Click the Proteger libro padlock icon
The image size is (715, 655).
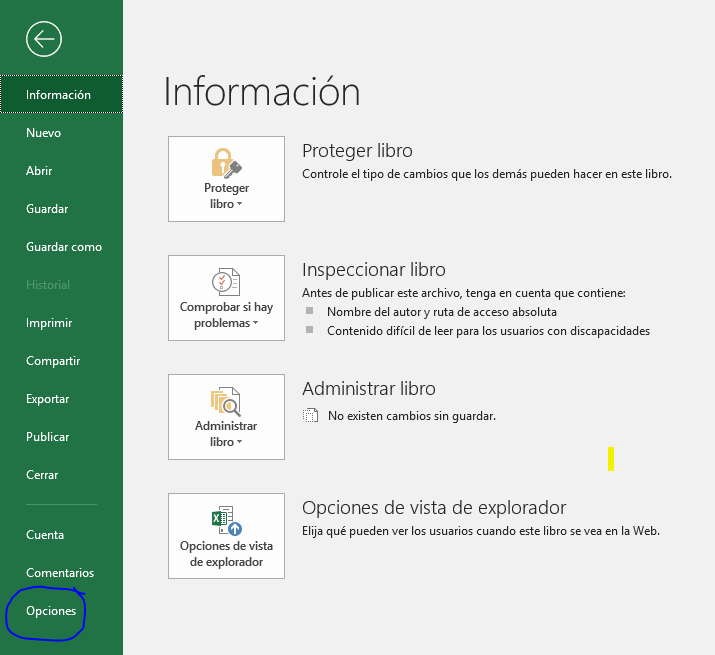tap(226, 162)
